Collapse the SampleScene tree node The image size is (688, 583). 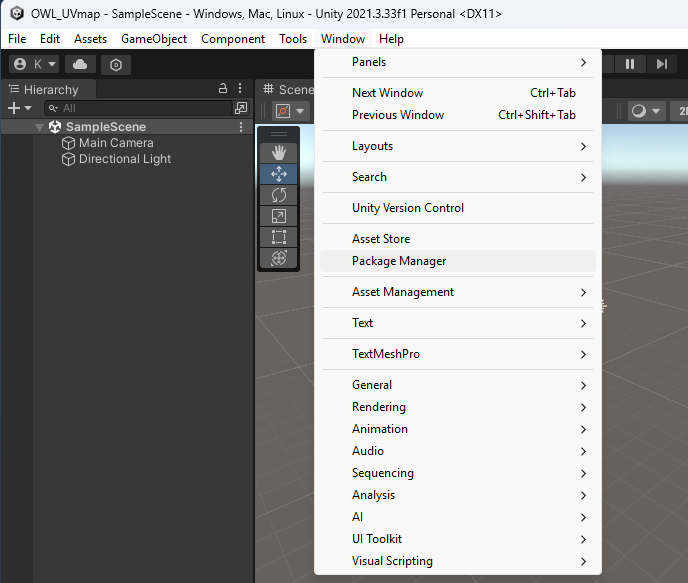point(39,127)
